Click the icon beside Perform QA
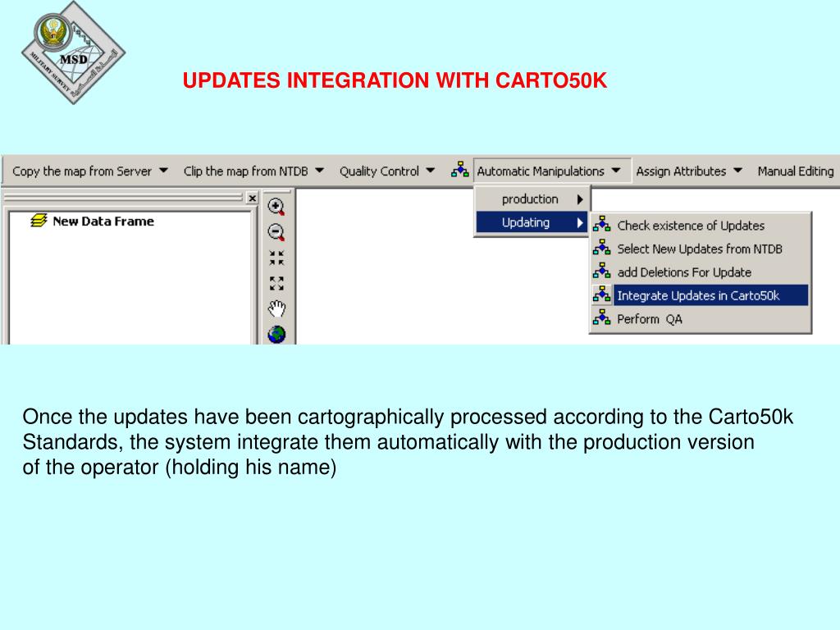The height and width of the screenshot is (630, 840). (601, 318)
